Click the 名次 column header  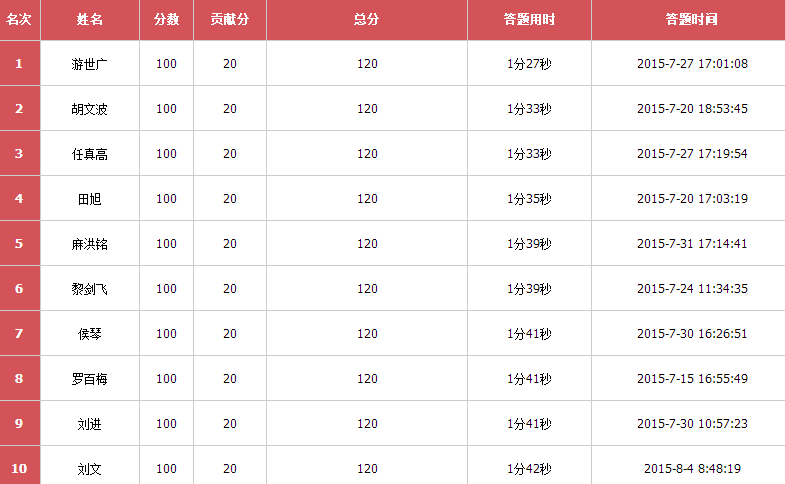tap(19, 20)
